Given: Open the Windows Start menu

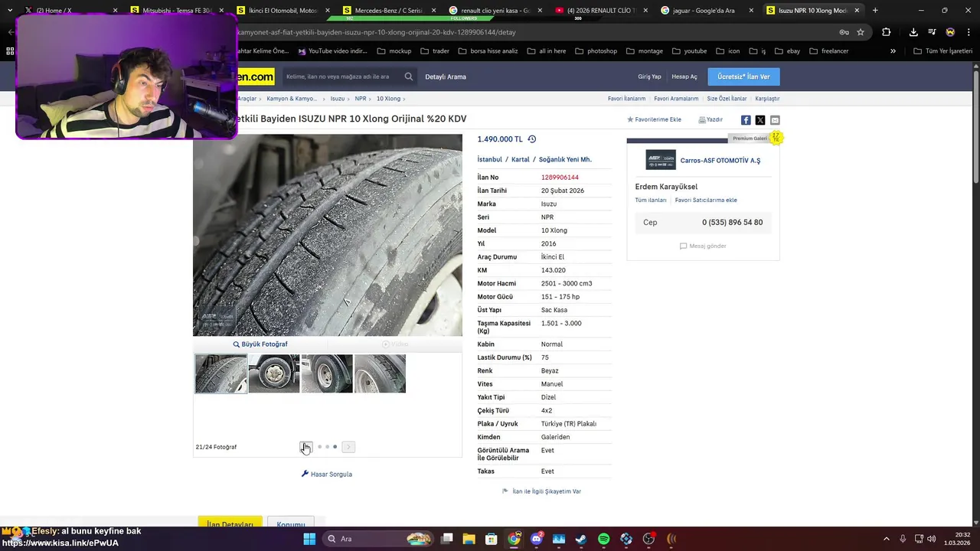Looking at the screenshot, I should tap(309, 539).
